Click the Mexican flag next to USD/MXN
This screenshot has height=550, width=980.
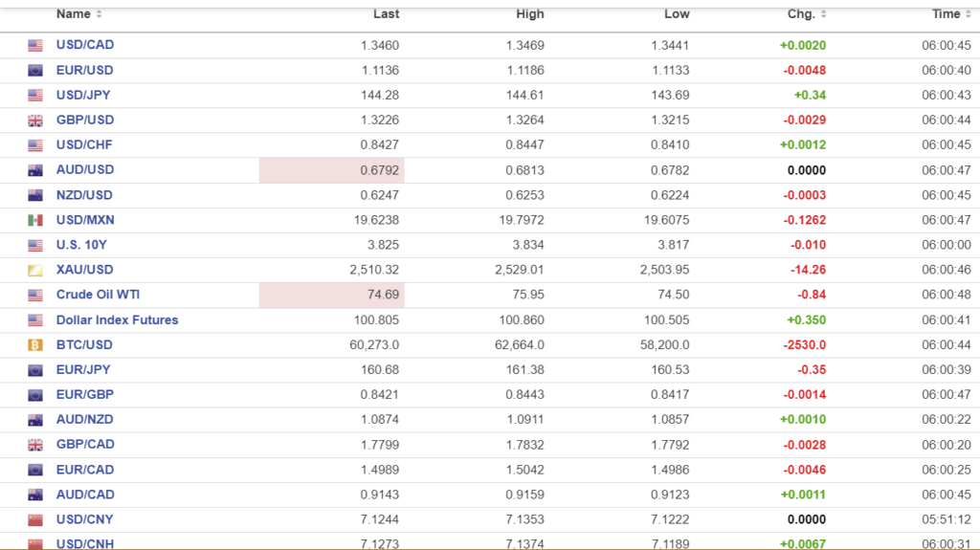click(x=35, y=220)
